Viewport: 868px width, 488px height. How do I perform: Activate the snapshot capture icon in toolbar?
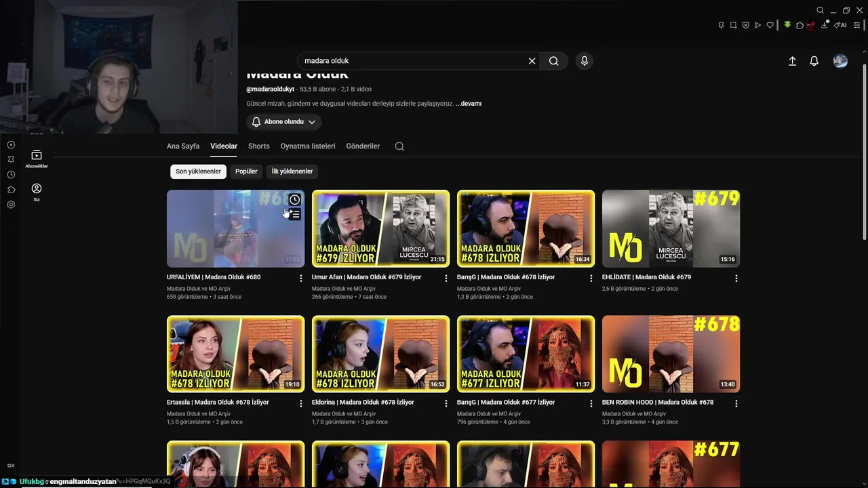coord(733,25)
